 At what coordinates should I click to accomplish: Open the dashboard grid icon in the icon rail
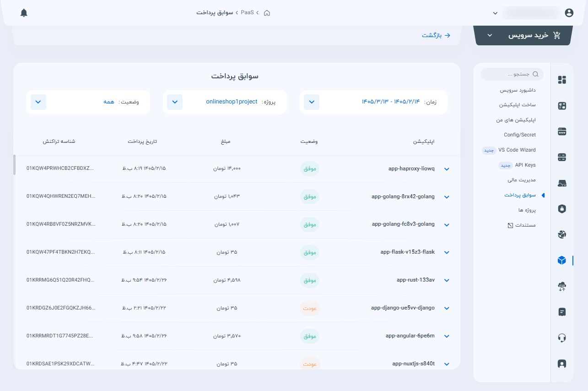pos(562,80)
